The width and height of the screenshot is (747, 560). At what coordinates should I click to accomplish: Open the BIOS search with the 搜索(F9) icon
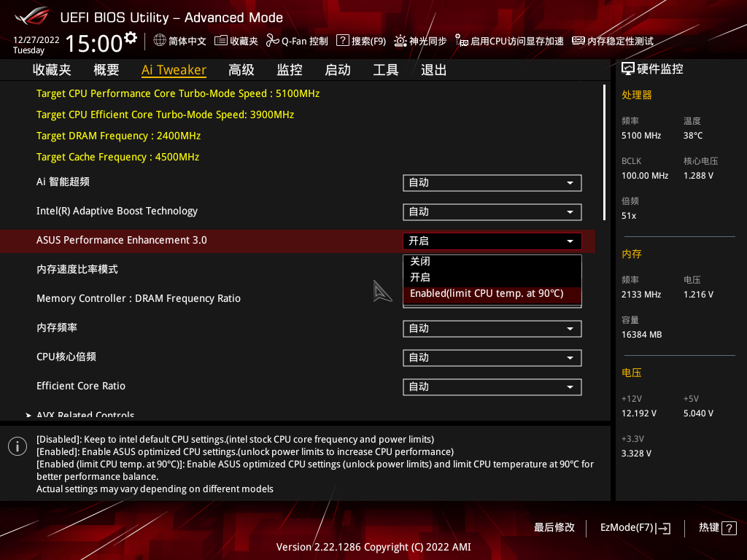[x=360, y=41]
